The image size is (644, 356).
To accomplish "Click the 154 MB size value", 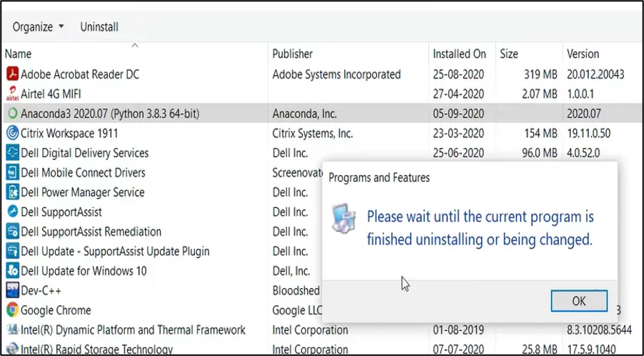I will 540,133.
